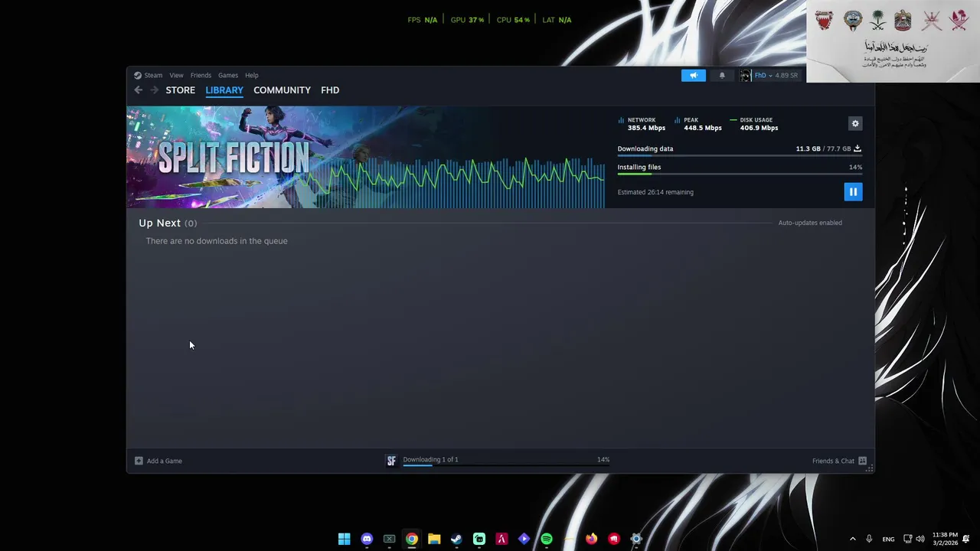Click Estimated 26:14 remaining text
Viewport: 980px width, 551px height.
(x=655, y=192)
